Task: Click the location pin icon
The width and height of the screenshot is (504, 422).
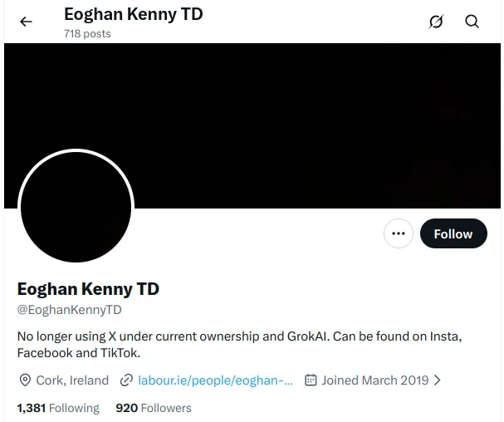Action: click(x=25, y=380)
